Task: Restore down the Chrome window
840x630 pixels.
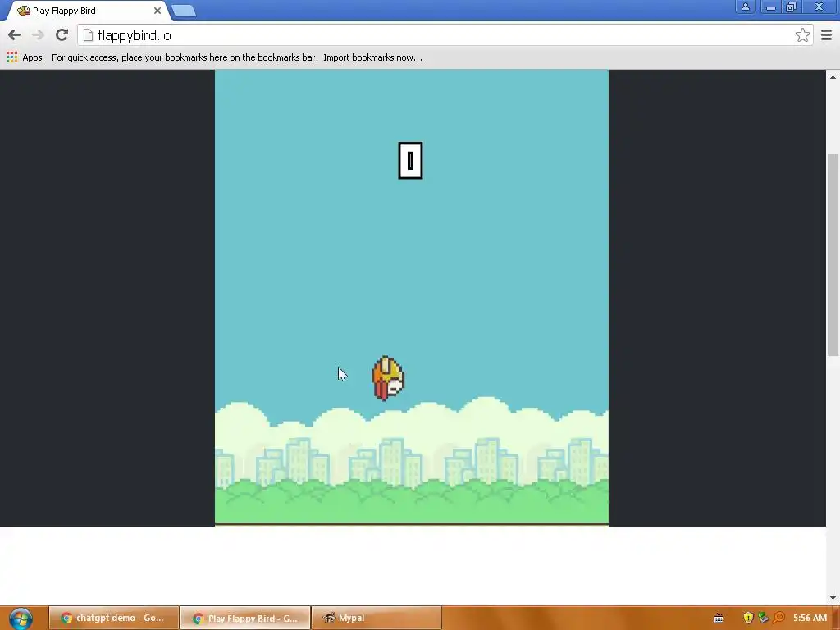Action: tap(792, 7)
